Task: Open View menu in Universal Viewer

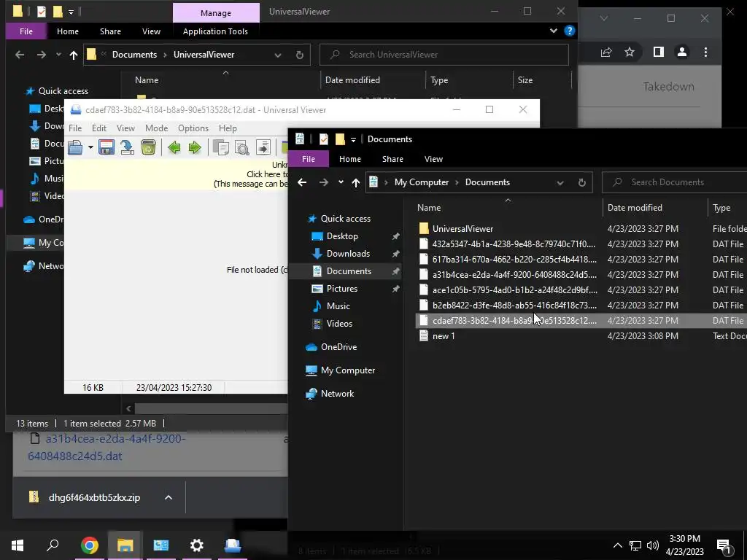Action: 125,128
